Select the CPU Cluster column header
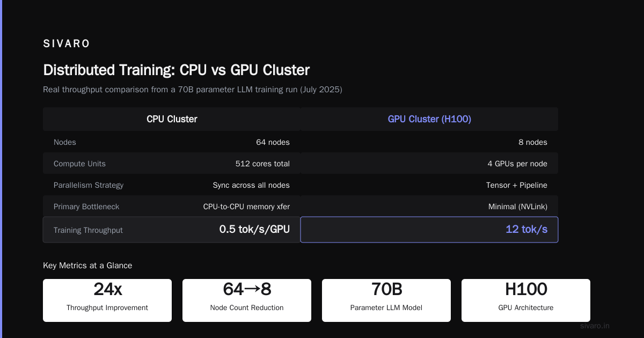The height and width of the screenshot is (338, 644). (x=172, y=119)
